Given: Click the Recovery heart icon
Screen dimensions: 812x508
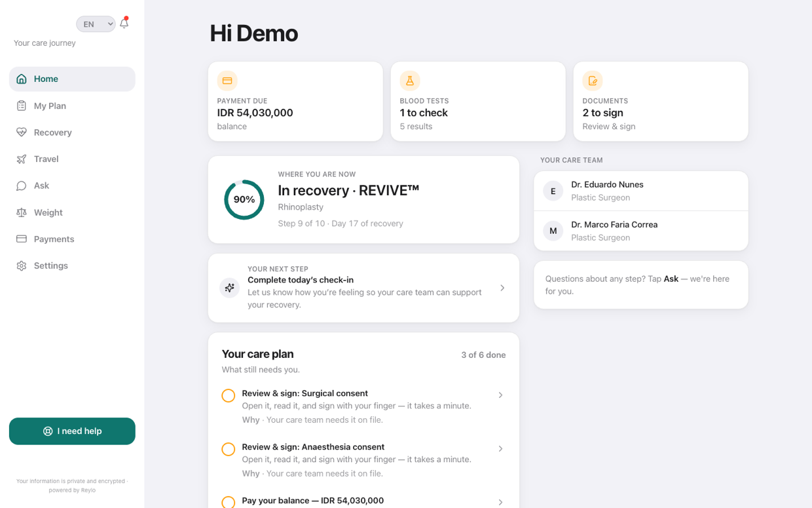Looking at the screenshot, I should coord(22,132).
